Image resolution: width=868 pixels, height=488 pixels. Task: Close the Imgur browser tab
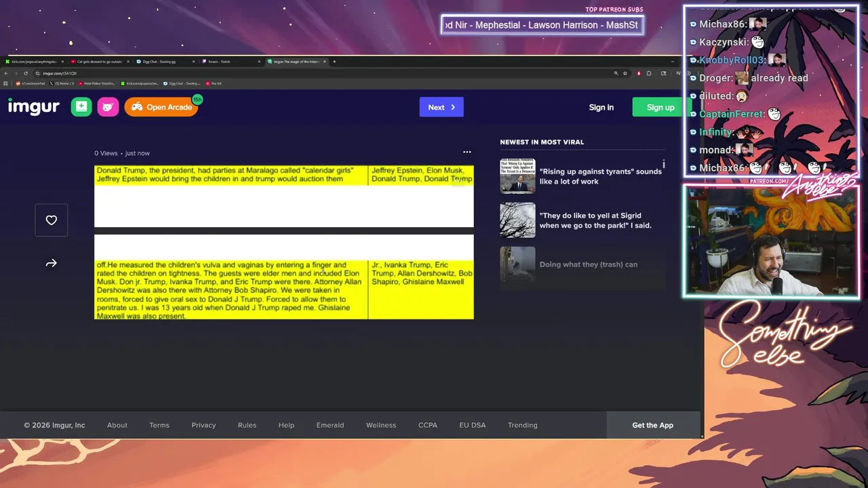pos(325,62)
